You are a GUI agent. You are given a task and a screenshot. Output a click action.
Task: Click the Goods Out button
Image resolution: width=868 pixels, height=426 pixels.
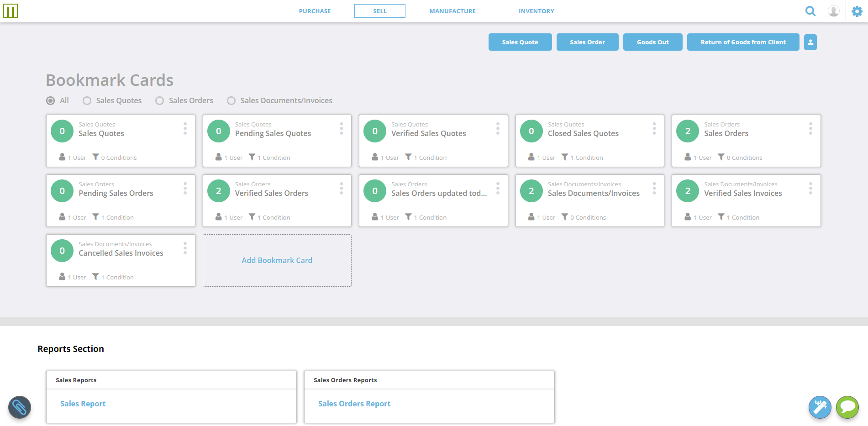point(652,42)
